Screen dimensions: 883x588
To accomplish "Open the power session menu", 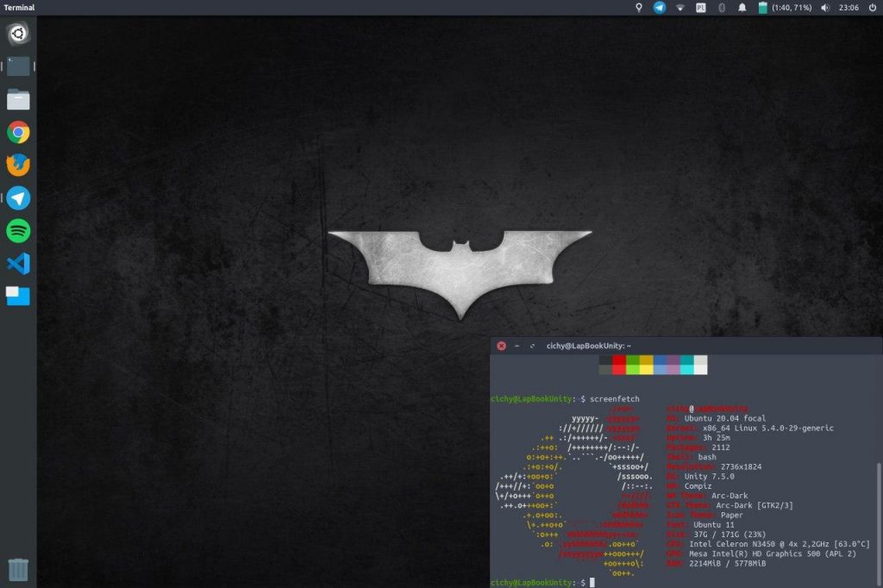I will 872,8.
